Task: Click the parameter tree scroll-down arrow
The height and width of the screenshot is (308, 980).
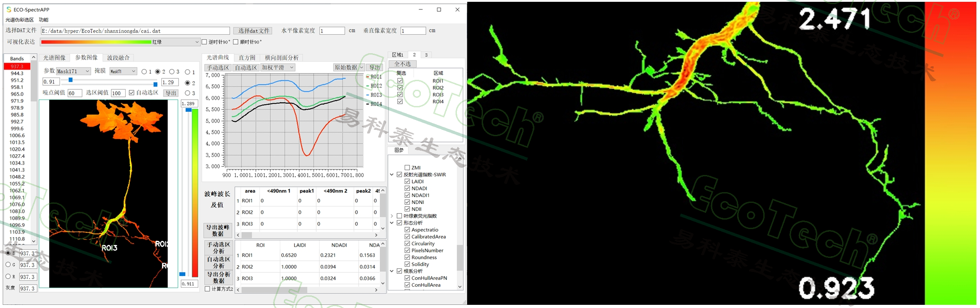Action: [x=460, y=286]
